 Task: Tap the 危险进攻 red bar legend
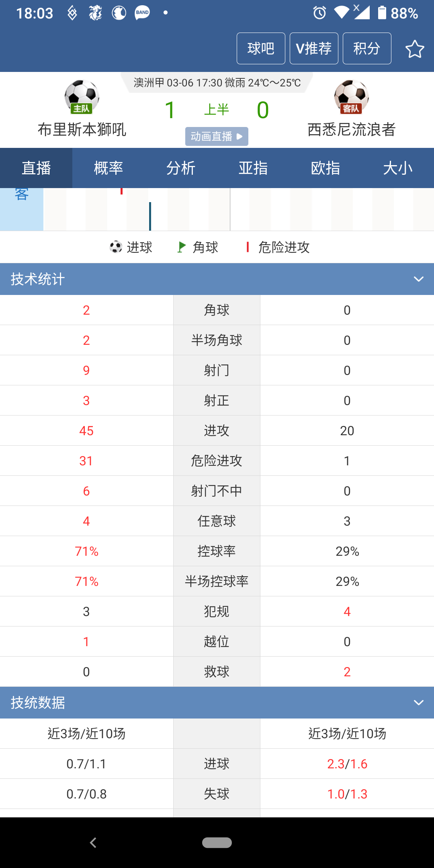click(248, 247)
